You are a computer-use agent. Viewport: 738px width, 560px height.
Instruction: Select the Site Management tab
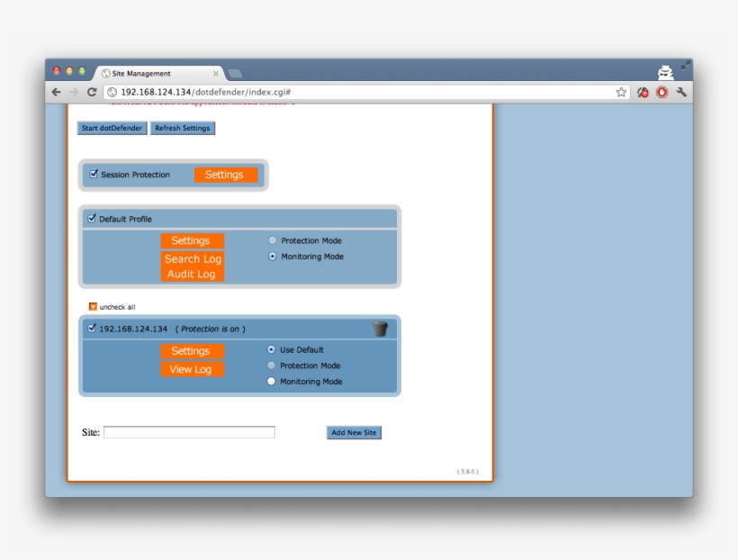(159, 74)
